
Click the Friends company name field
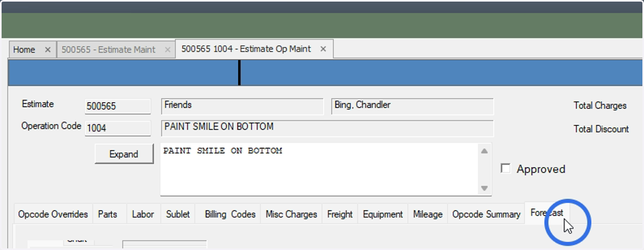pos(243,106)
